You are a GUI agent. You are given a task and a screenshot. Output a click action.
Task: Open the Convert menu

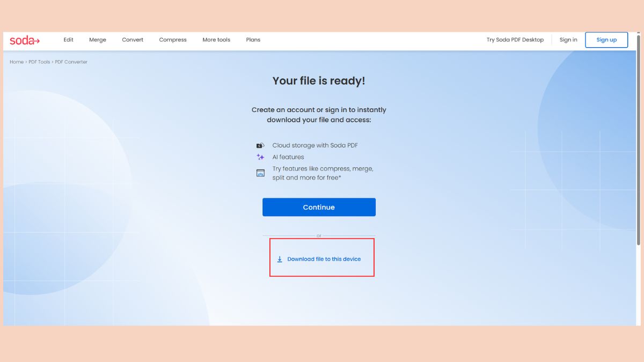click(x=133, y=40)
